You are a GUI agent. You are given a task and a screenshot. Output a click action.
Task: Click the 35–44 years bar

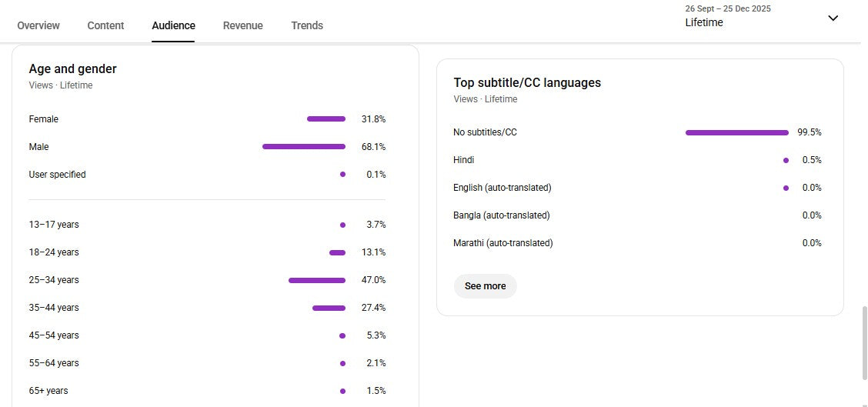coord(329,308)
